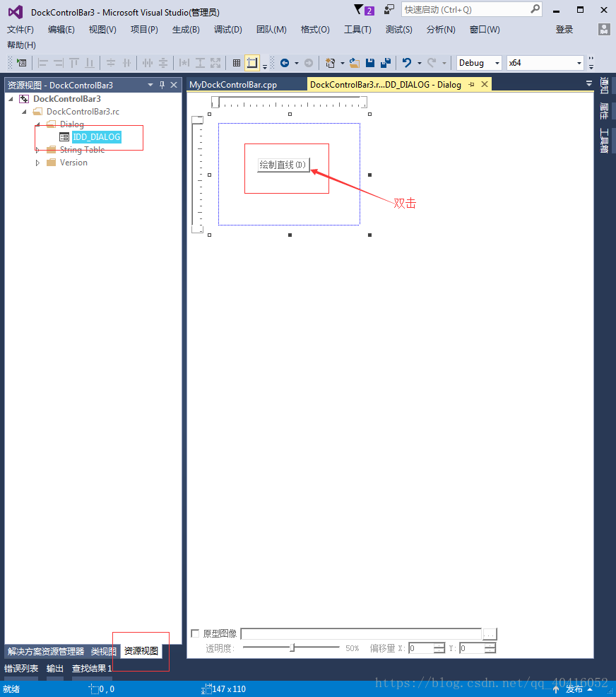
Task: Click the center vertically toolbar icon
Action: [111, 63]
